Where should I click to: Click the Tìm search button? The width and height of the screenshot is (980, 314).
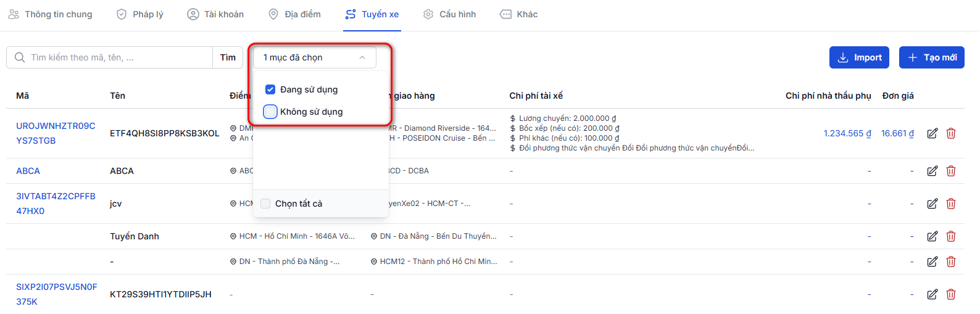[x=228, y=57]
